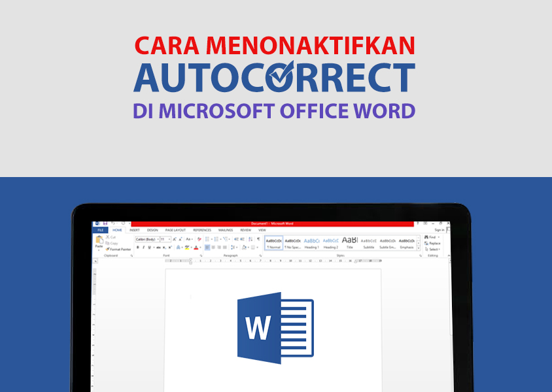
Task: Click the Shrink Font icon
Action: click(x=181, y=239)
